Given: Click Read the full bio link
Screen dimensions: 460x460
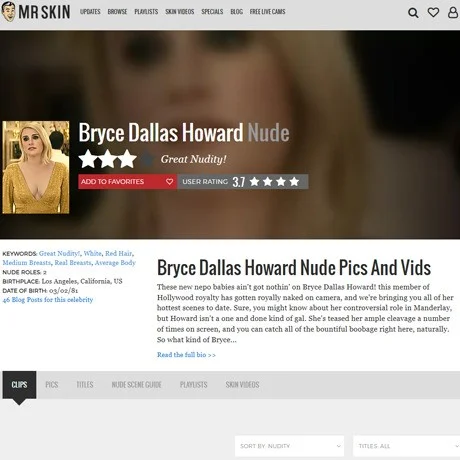Looking at the screenshot, I should 186,355.
